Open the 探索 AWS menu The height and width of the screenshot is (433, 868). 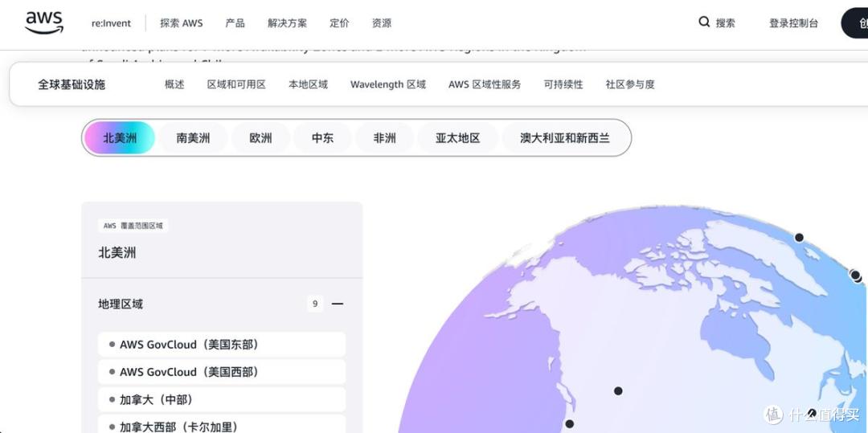(x=182, y=23)
